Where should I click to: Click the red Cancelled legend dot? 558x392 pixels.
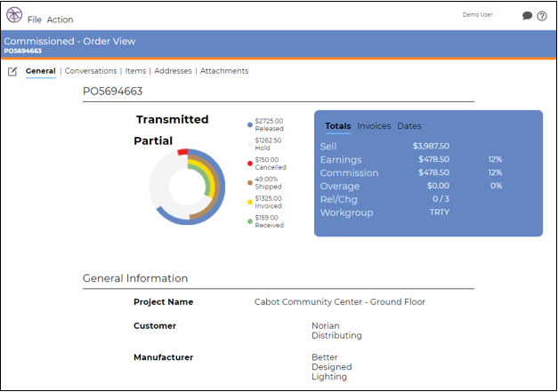tap(250, 164)
